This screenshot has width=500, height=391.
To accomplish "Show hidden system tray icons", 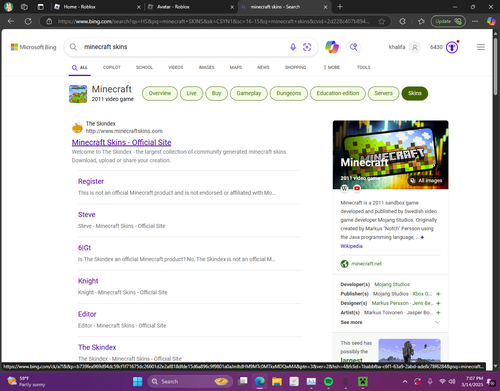I will [405, 381].
